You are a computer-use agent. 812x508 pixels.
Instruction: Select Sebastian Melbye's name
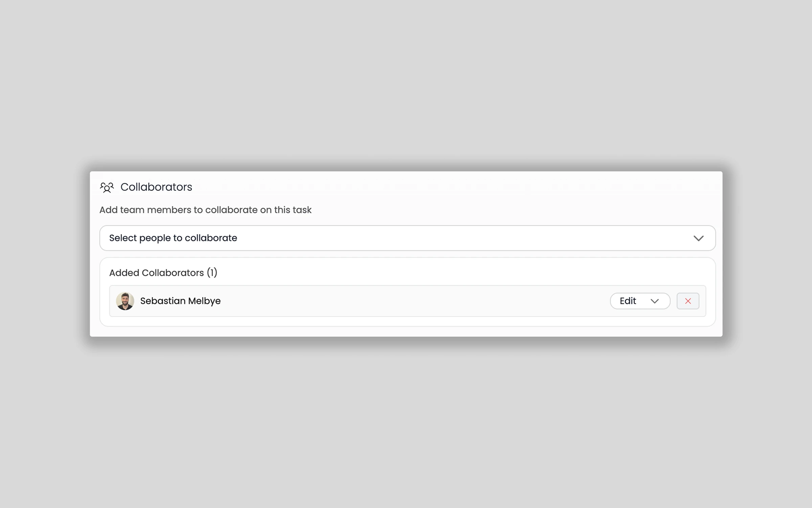(x=180, y=301)
